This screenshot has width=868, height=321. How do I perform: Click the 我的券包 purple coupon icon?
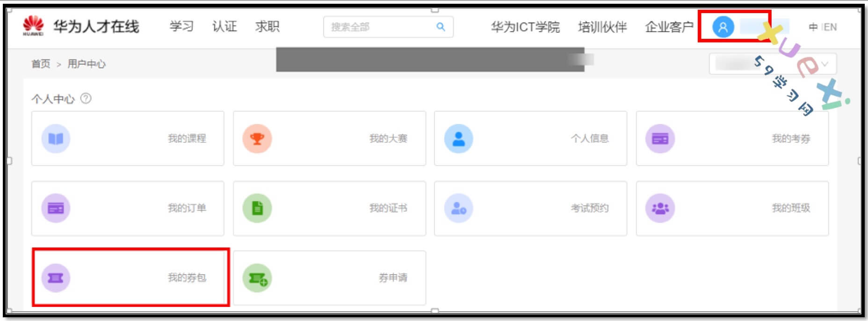coord(56,278)
